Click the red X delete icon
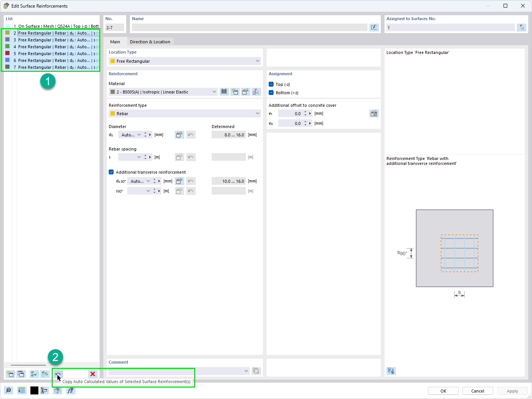Image resolution: width=532 pixels, height=399 pixels. click(93, 374)
